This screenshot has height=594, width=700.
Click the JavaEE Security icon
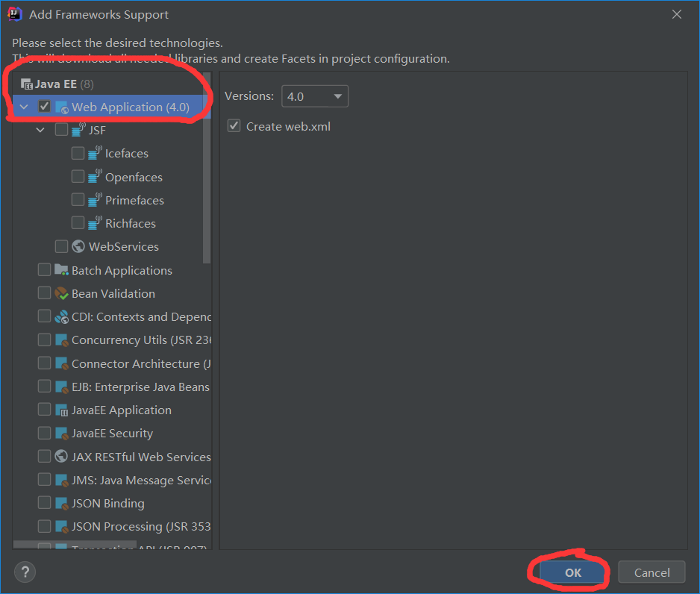[x=61, y=433]
